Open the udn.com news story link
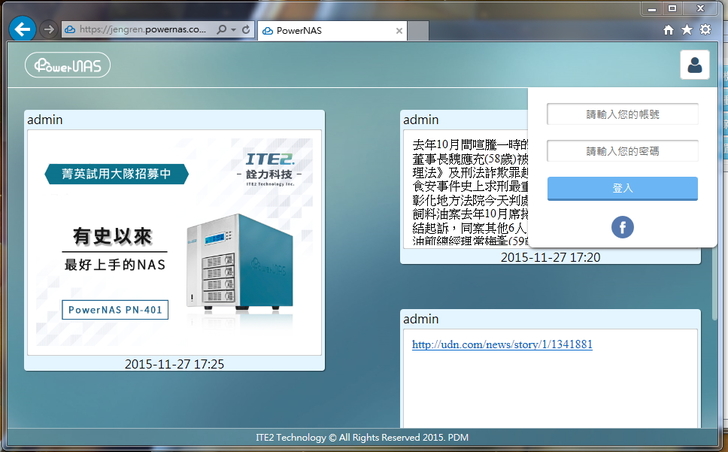This screenshot has height=452, width=728. click(502, 344)
